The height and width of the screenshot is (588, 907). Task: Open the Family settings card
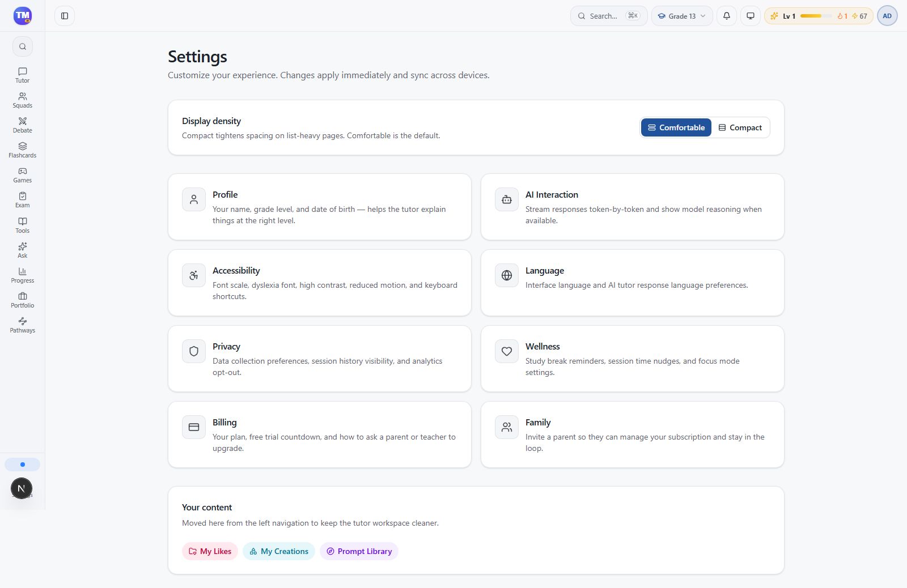tap(633, 434)
